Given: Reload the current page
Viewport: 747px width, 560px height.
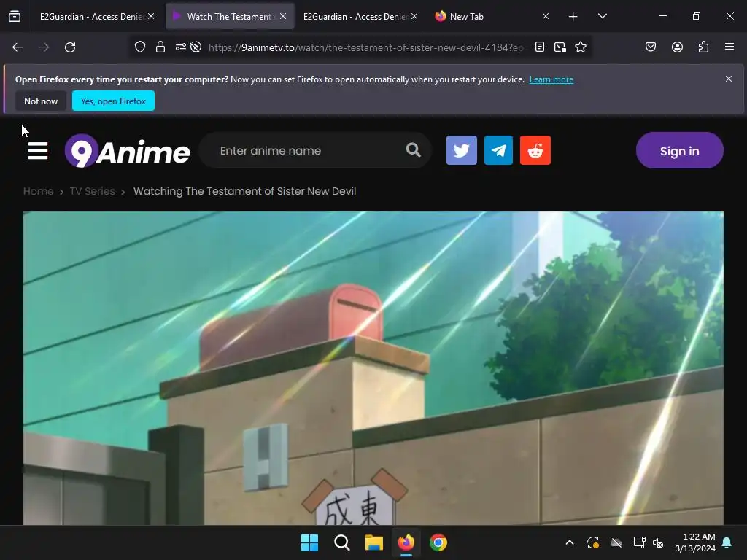Looking at the screenshot, I should pyautogui.click(x=70, y=47).
